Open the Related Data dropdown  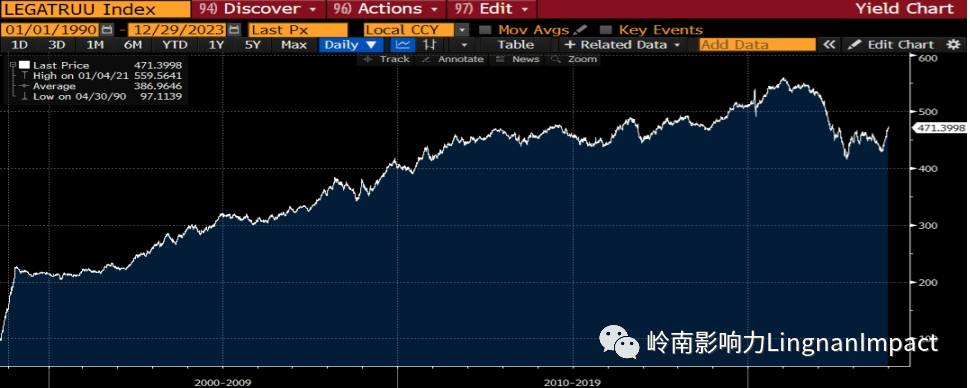click(622, 45)
